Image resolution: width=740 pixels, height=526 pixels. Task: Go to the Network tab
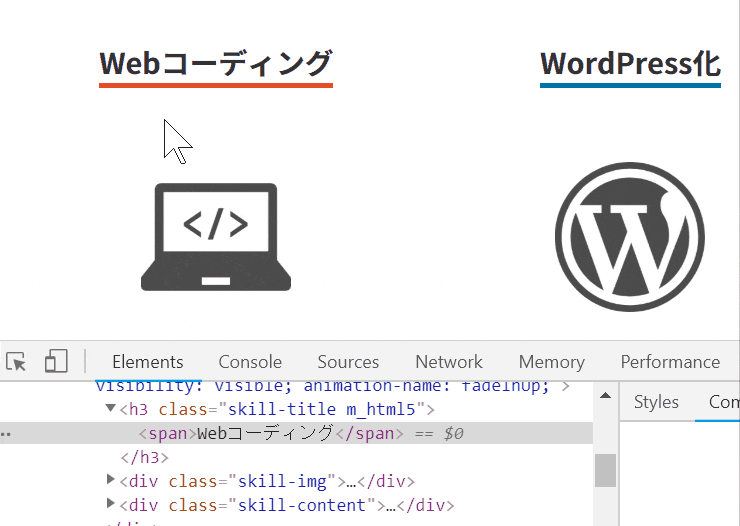[449, 362]
